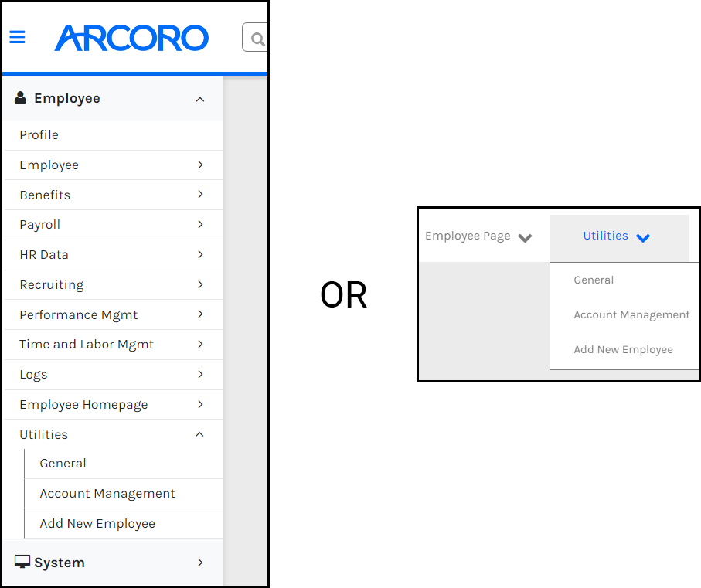The height and width of the screenshot is (588, 701).
Task: Click the Employee Page down chevron
Action: 525,238
